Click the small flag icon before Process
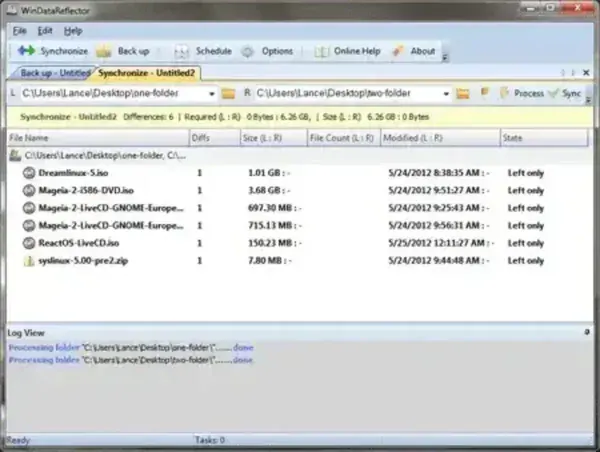 (484, 92)
